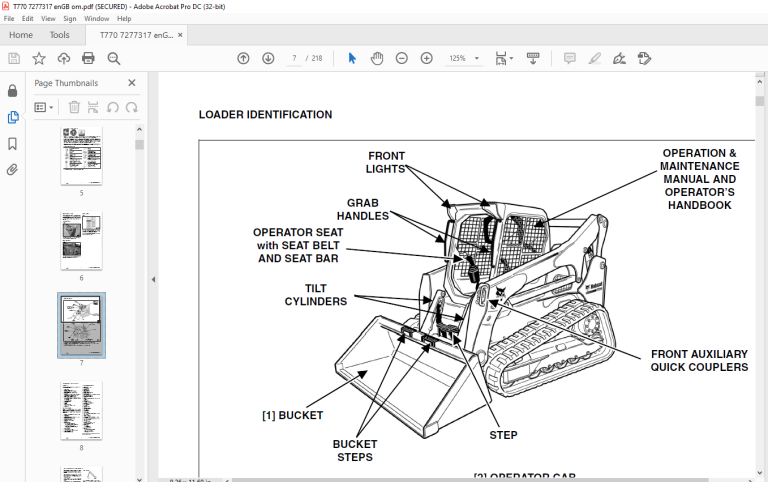Image resolution: width=768 pixels, height=482 pixels.
Task: Go to the next page
Action: pos(268,58)
